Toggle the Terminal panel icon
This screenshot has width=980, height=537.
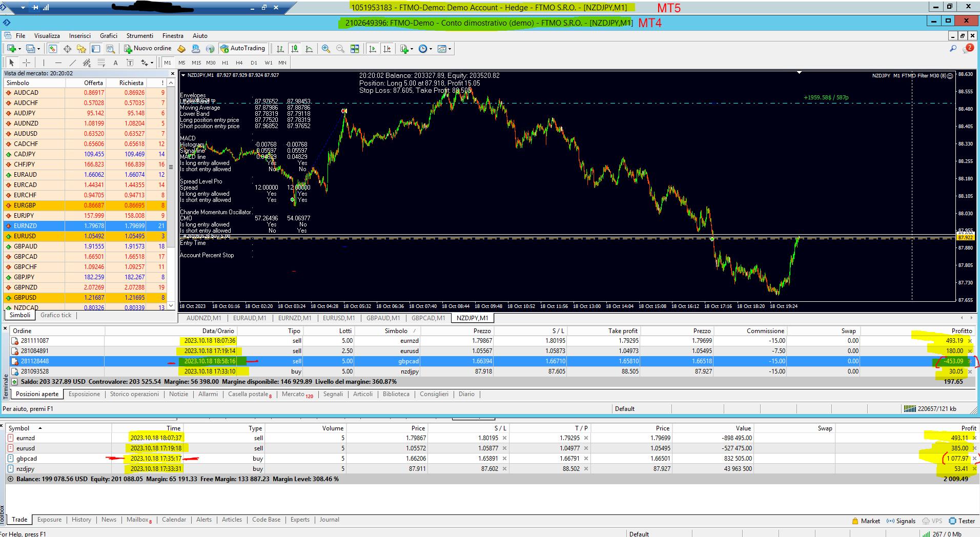[x=96, y=49]
